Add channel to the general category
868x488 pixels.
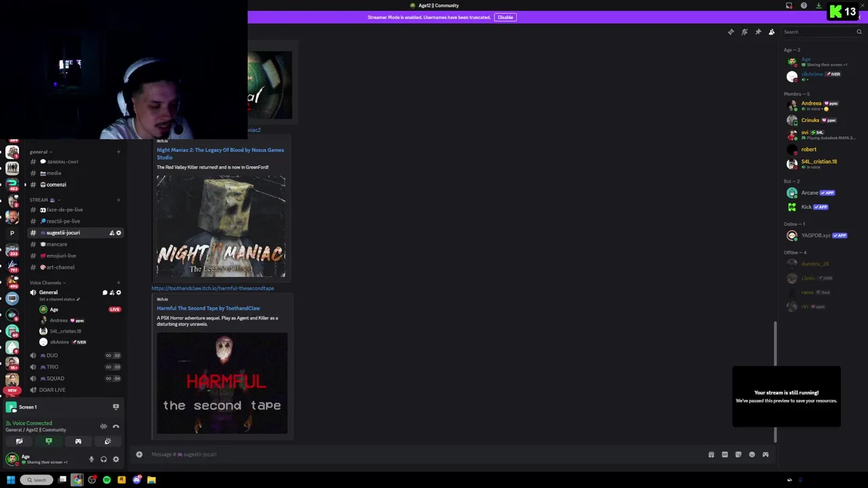[119, 152]
